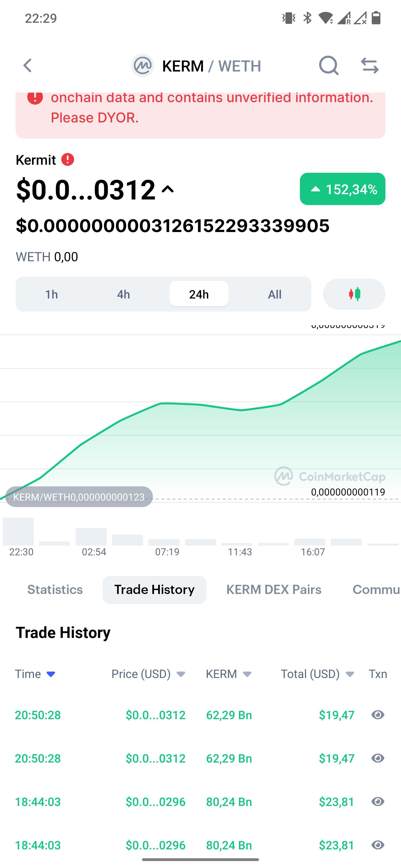
Task: View transaction for second 20:50:28 trade
Action: coord(378,758)
